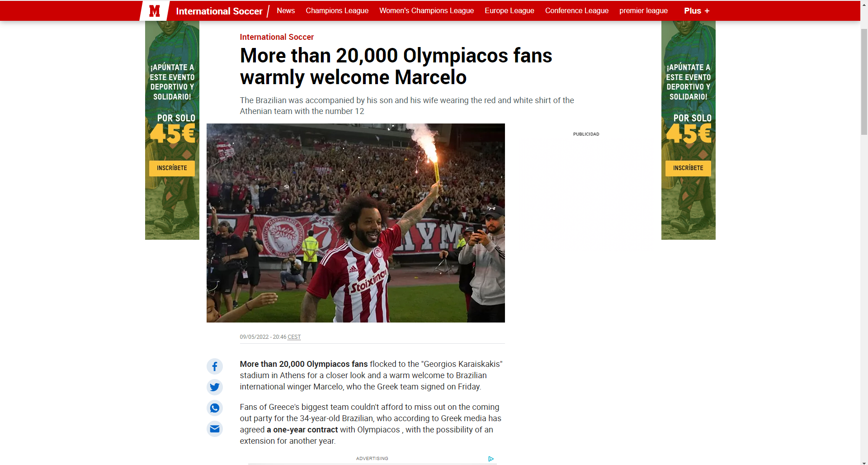Click INSCRÍBETE button on left ad
This screenshot has width=868, height=465.
pyautogui.click(x=172, y=168)
